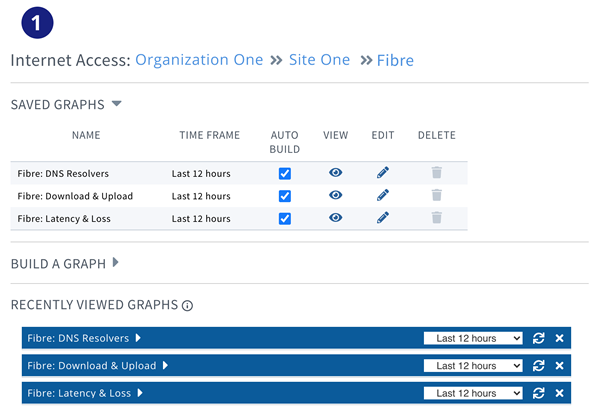Refresh the Fibre: DNS Resolvers recent graph
The width and height of the screenshot is (600, 411).
[x=538, y=338]
